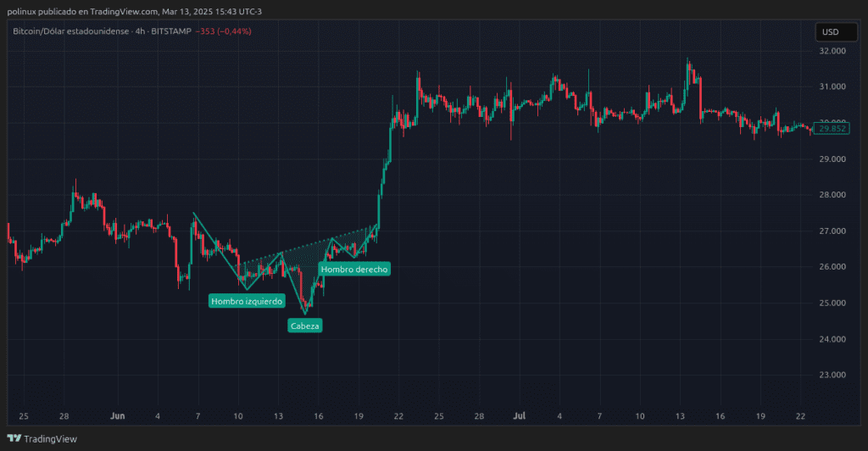Open the USD currency selector
The image size is (868, 451).
click(x=831, y=32)
